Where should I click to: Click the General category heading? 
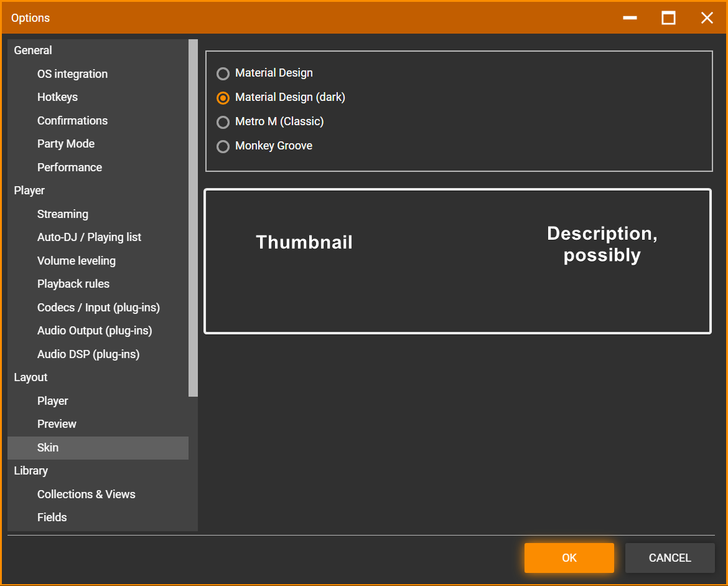coord(33,50)
